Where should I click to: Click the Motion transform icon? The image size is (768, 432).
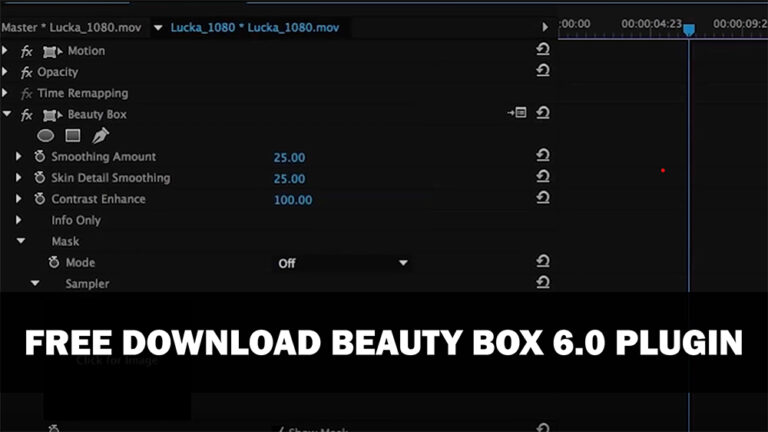pyautogui.click(x=52, y=51)
